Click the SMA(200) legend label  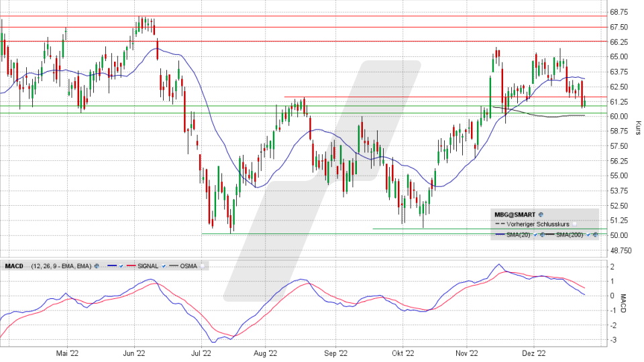point(570,235)
